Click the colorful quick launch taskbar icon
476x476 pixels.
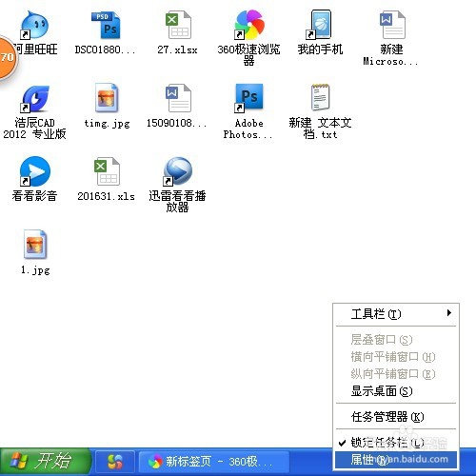click(115, 462)
